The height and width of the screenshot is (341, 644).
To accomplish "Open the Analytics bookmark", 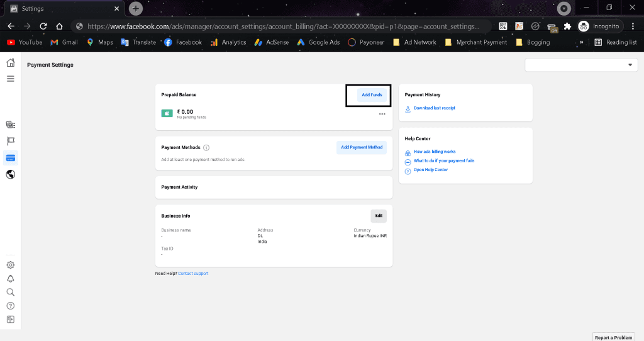I will [x=228, y=42].
